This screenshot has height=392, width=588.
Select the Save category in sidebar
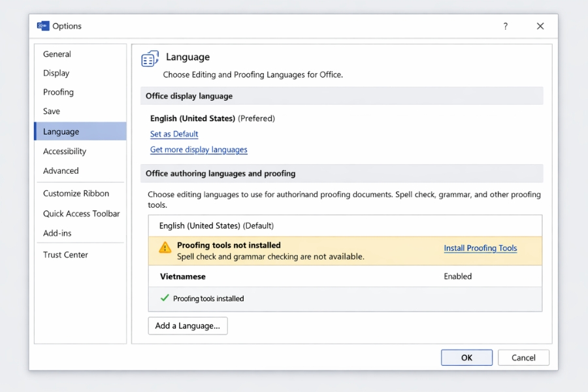pyautogui.click(x=52, y=111)
